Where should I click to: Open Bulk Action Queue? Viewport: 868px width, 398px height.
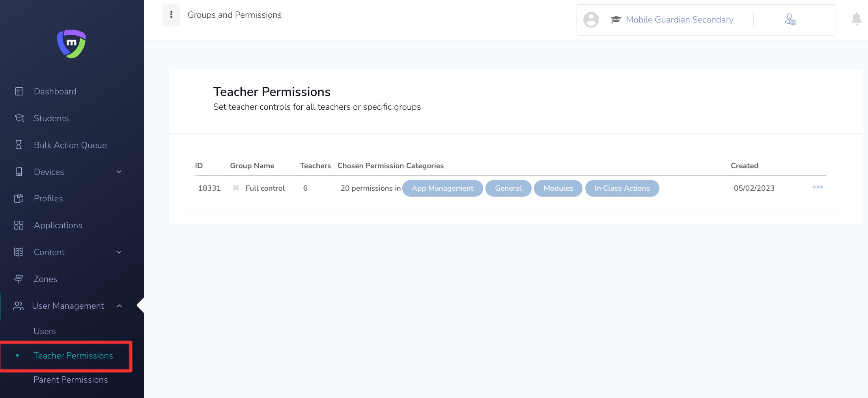[70, 145]
